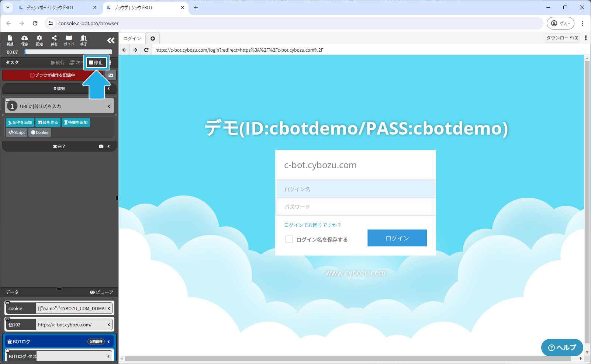The image size is (591, 364).
Task: Click the camera icon in 完了 row
Action: coord(101,146)
